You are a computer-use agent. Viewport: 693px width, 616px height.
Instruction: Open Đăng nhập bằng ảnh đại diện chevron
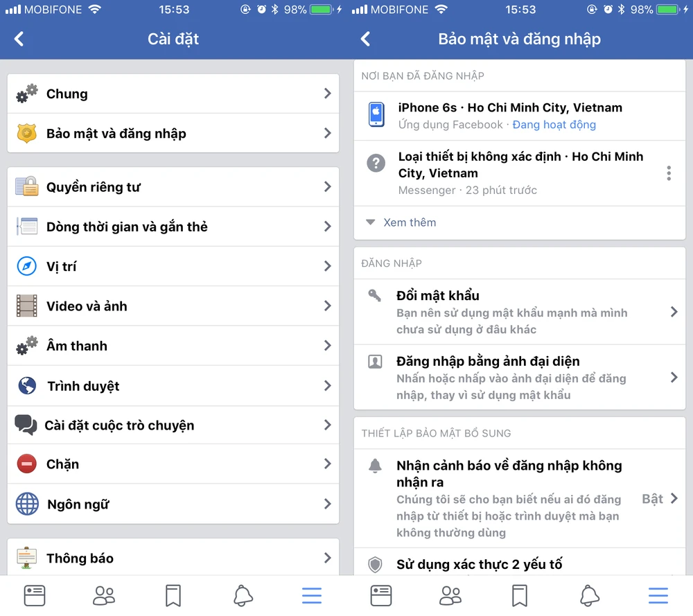pyautogui.click(x=674, y=378)
